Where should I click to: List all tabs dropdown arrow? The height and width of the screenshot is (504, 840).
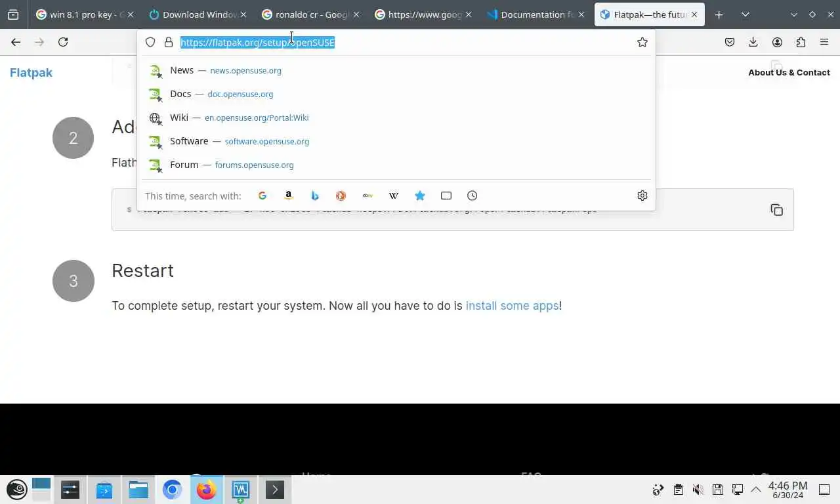click(745, 14)
